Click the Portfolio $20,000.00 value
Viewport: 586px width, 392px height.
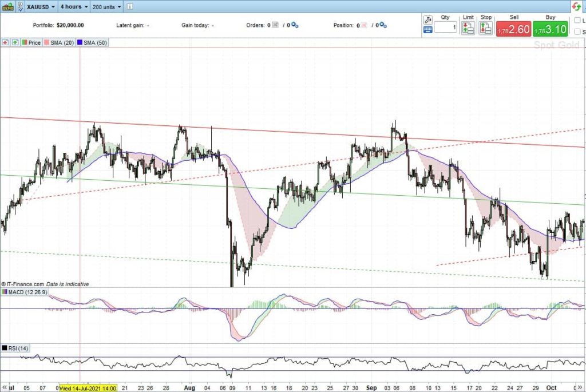pyautogui.click(x=70, y=25)
